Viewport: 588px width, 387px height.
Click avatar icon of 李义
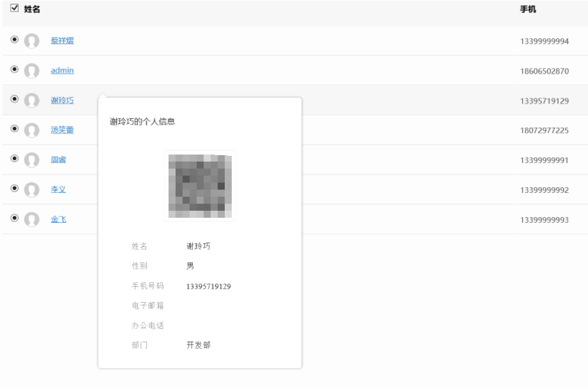pos(32,190)
